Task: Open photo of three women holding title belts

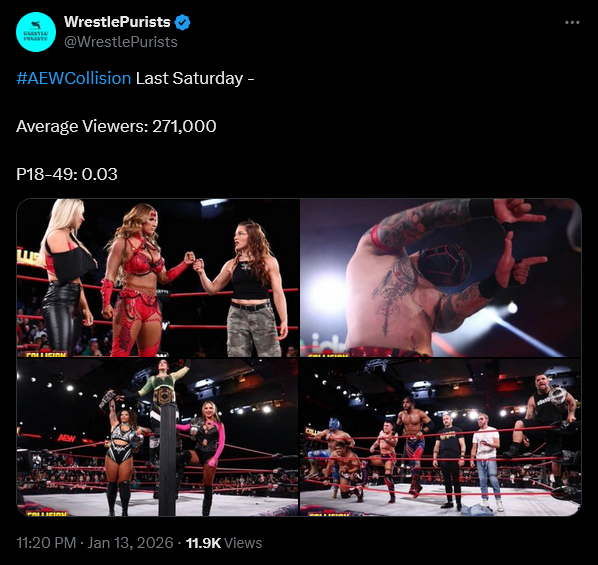Action: click(158, 437)
